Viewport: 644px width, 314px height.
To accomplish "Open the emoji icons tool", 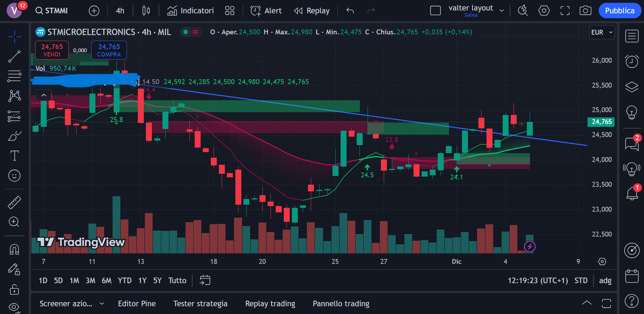I will [14, 176].
